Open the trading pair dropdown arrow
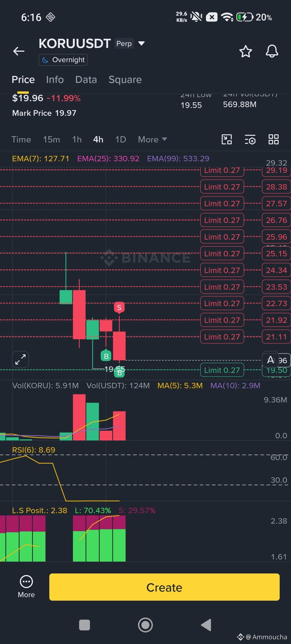 [141, 43]
